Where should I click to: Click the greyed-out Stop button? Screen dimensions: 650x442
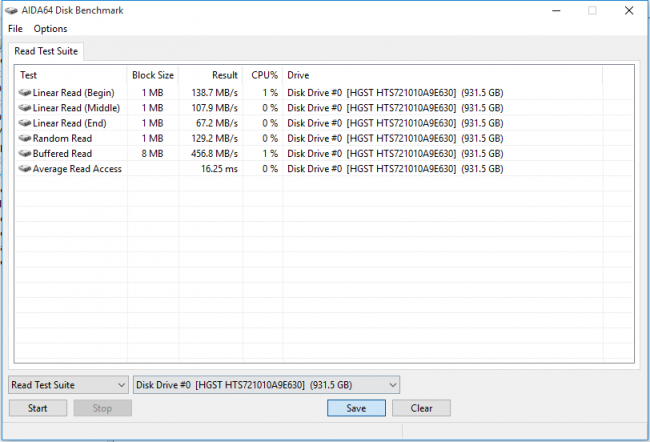102,408
